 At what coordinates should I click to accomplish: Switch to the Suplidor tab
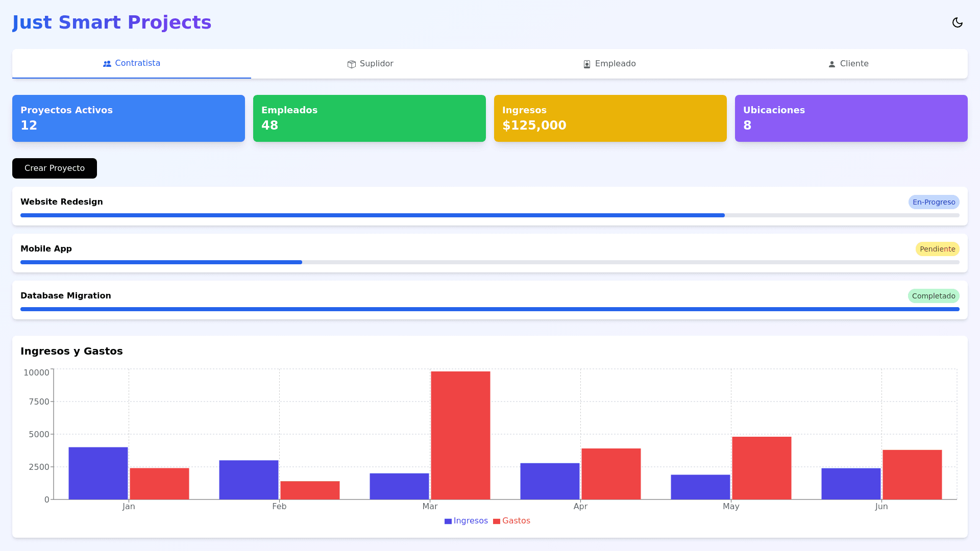pos(370,64)
